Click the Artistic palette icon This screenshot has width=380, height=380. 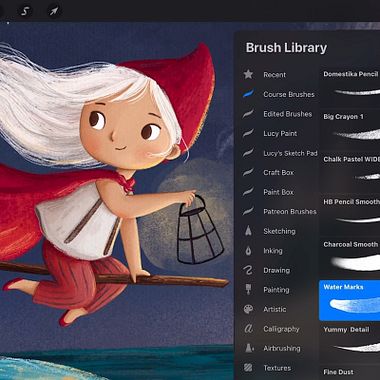(248, 309)
